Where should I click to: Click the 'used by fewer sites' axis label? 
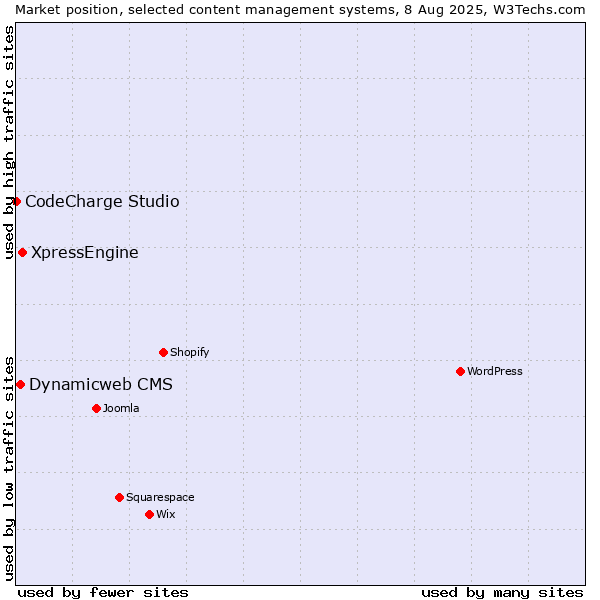coord(103,593)
